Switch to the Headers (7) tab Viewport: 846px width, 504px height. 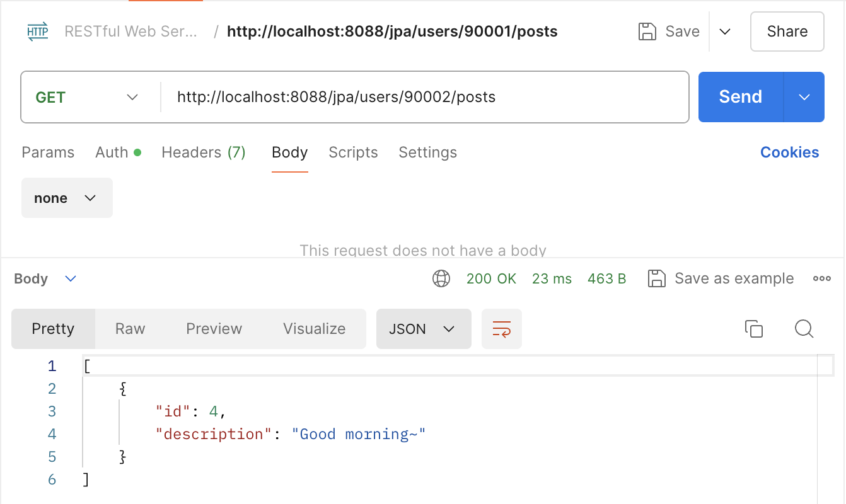(204, 152)
